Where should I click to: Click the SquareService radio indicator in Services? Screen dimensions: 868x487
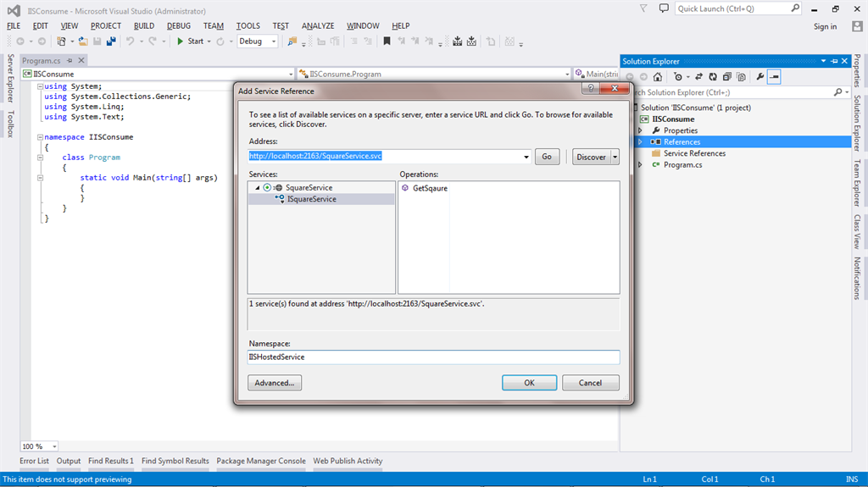(267, 188)
